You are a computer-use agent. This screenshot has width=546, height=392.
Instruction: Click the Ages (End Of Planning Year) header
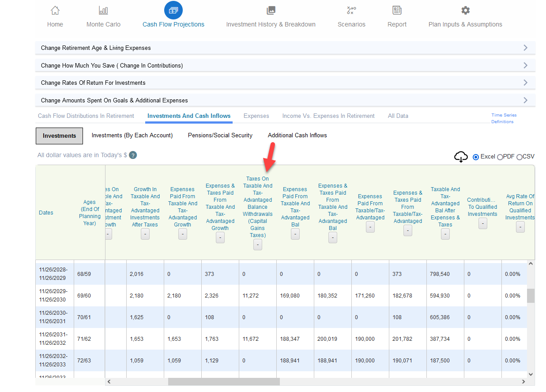click(x=90, y=213)
